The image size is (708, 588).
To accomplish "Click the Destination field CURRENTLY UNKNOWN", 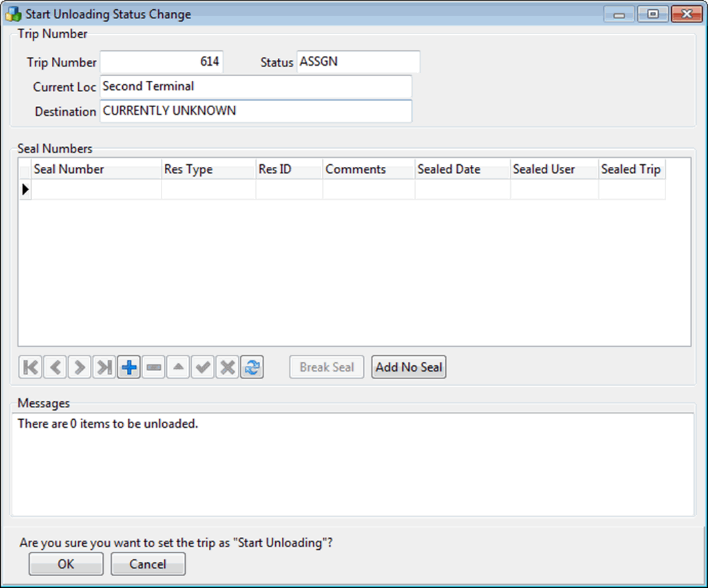I will click(x=256, y=111).
